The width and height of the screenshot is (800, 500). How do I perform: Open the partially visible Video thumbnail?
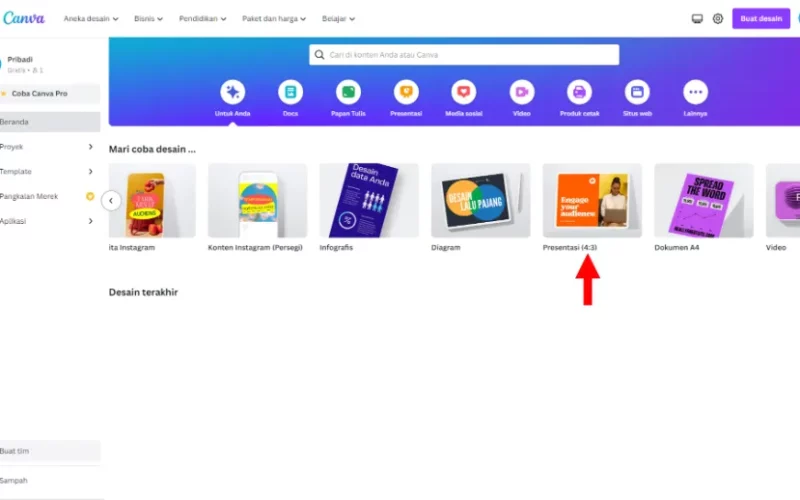tap(783, 201)
